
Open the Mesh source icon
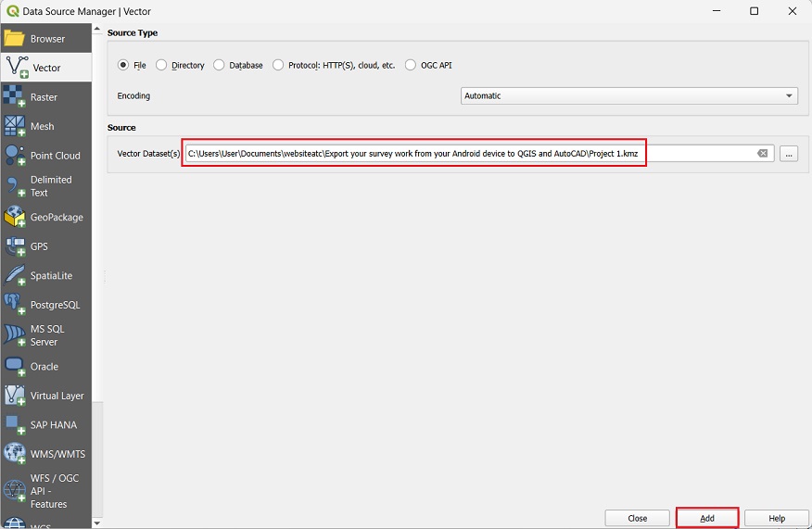click(x=14, y=126)
